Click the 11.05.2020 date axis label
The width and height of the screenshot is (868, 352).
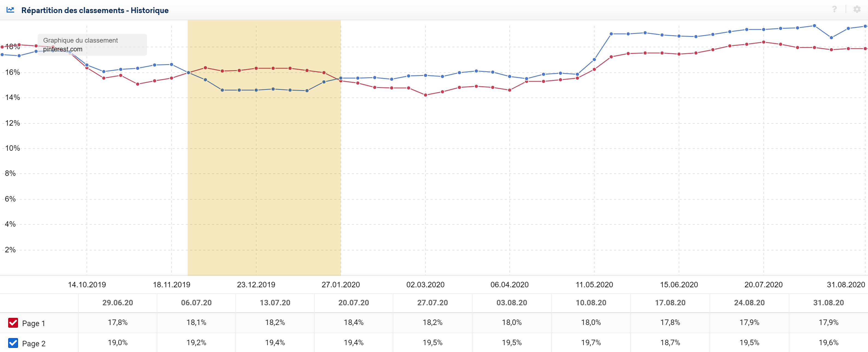594,285
